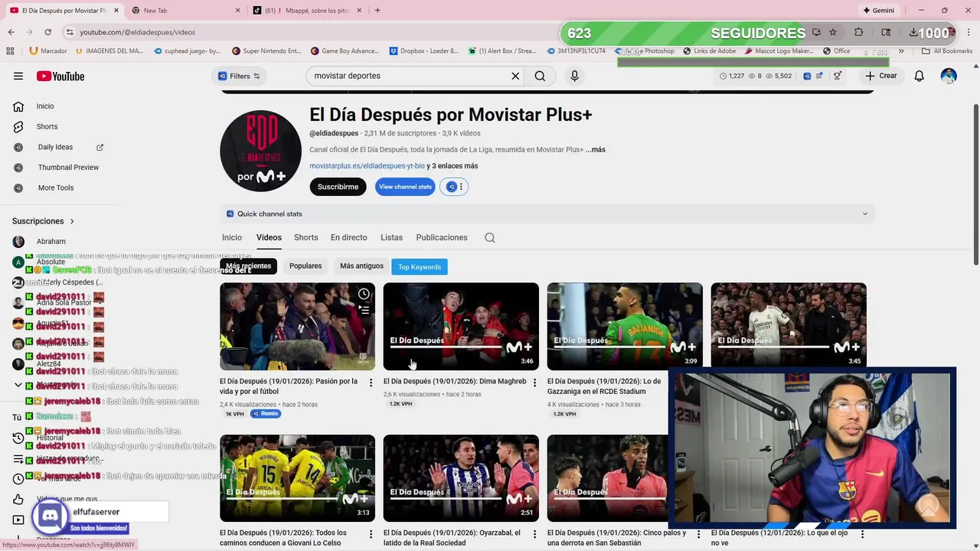The image size is (980, 551).
Task: Click the magnifier search button
Action: point(540,76)
